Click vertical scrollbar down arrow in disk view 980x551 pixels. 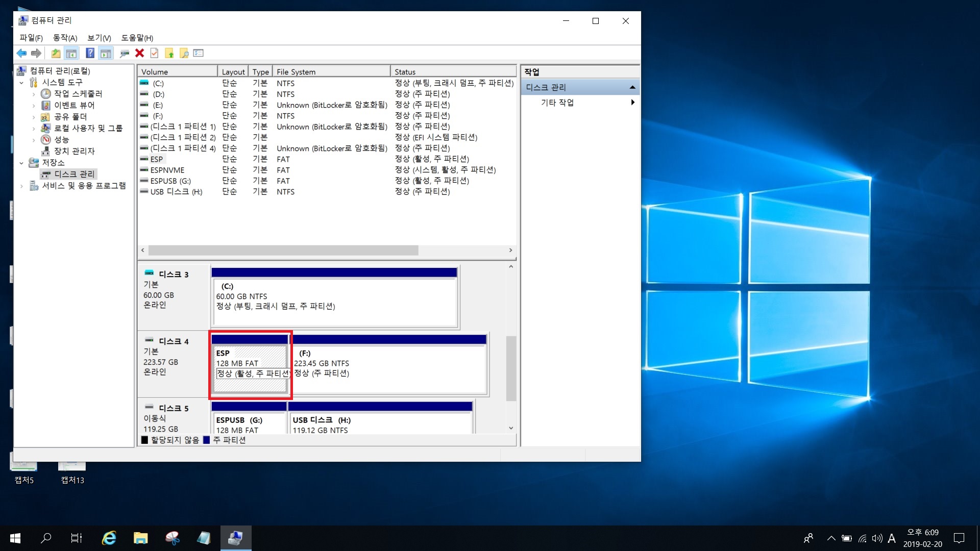(511, 428)
